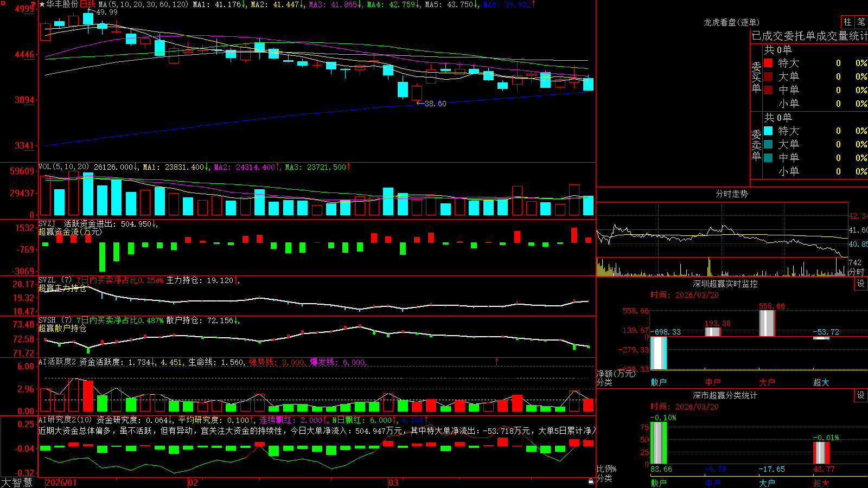Click the 超大 bar showing -53.72
This screenshot has height=488, width=868.
pos(821,338)
